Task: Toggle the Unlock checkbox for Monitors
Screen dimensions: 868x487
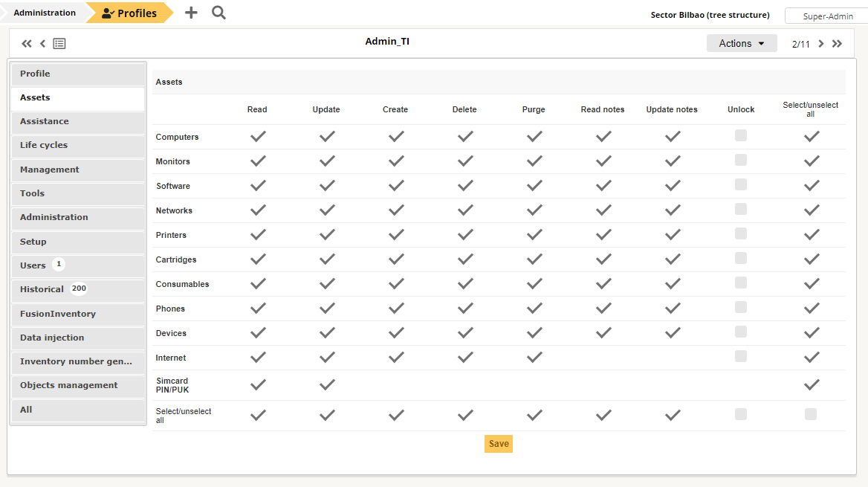Action: click(740, 160)
